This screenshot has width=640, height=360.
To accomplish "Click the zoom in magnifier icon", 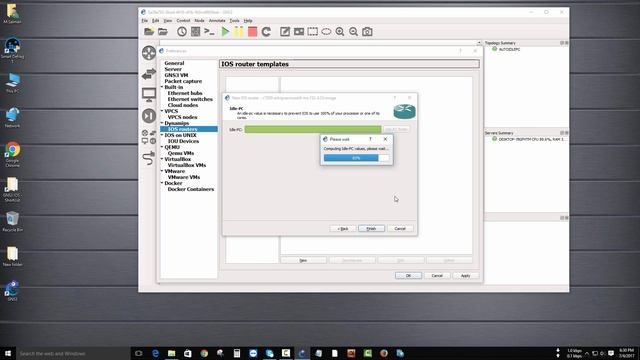I will tap(340, 31).
